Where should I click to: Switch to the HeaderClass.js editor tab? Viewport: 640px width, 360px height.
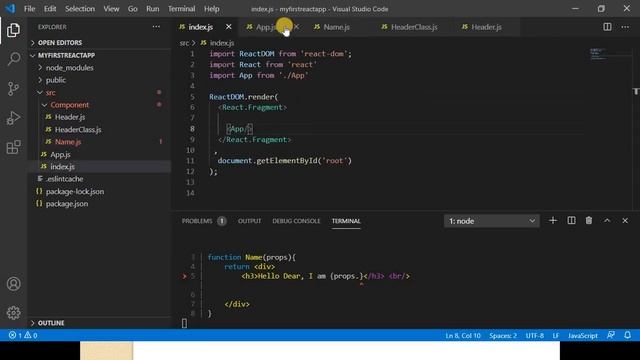[414, 27]
